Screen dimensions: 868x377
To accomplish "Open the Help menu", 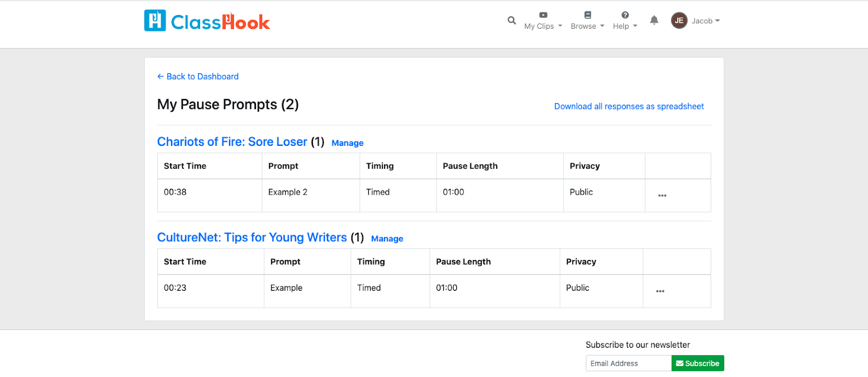I will click(x=625, y=26).
